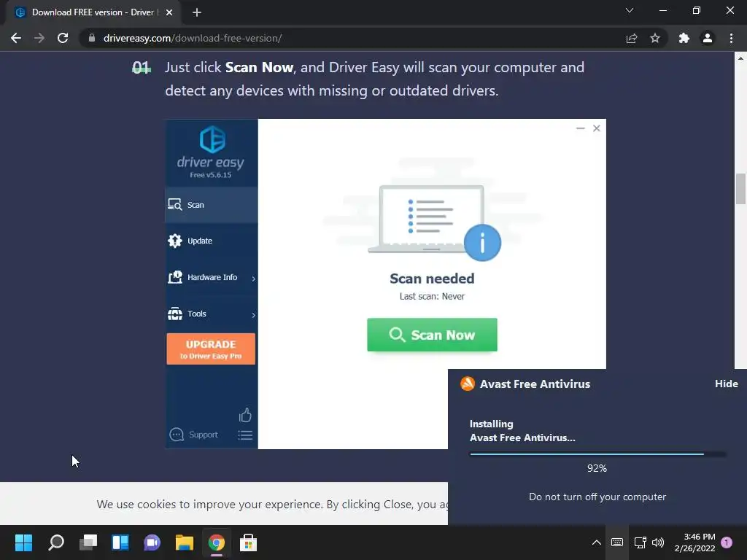Click the volume speaker tray icon
The image size is (747, 560).
pos(658,542)
